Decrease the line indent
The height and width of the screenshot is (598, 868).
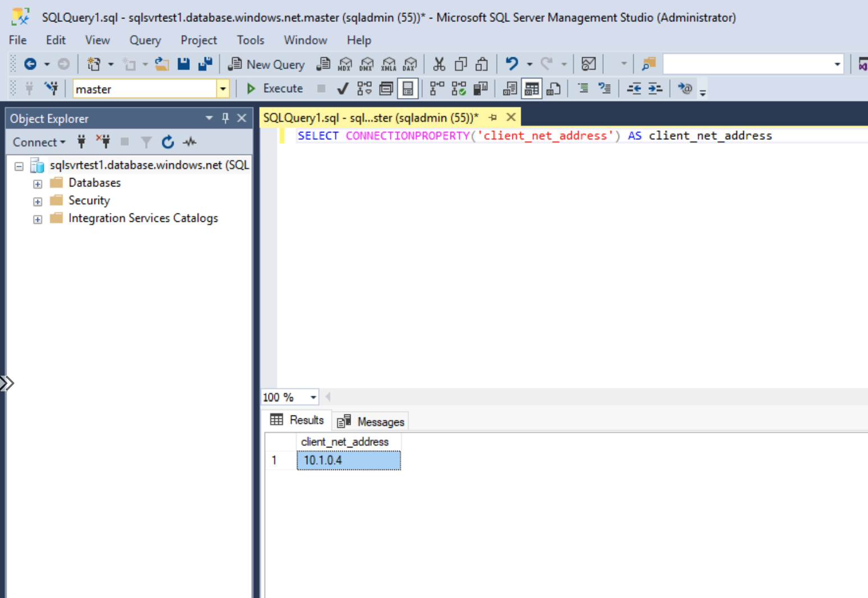point(634,88)
